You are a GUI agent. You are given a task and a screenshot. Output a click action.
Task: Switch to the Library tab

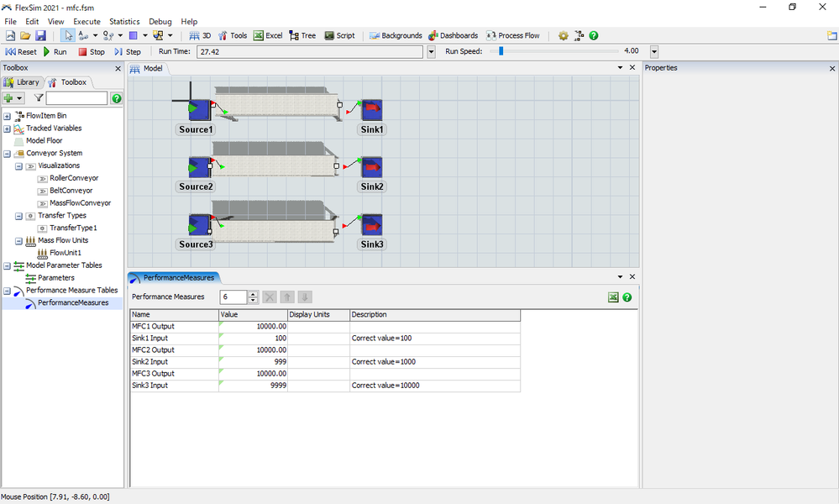21,81
